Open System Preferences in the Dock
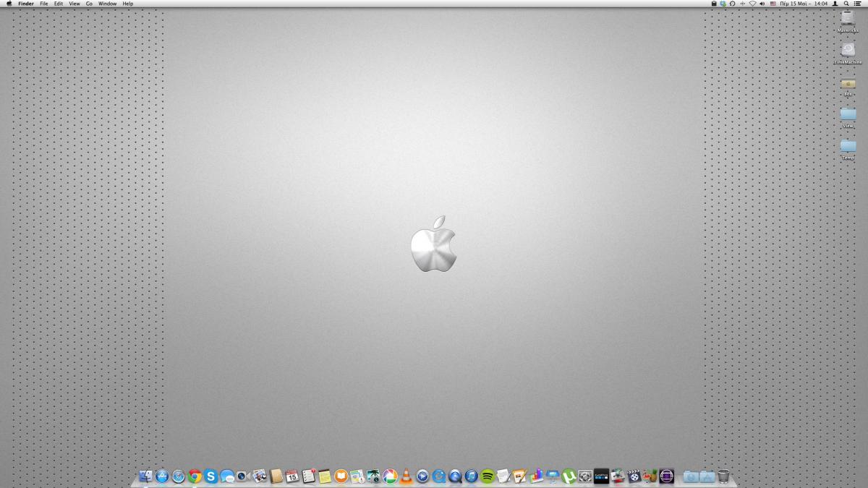 [x=585, y=476]
